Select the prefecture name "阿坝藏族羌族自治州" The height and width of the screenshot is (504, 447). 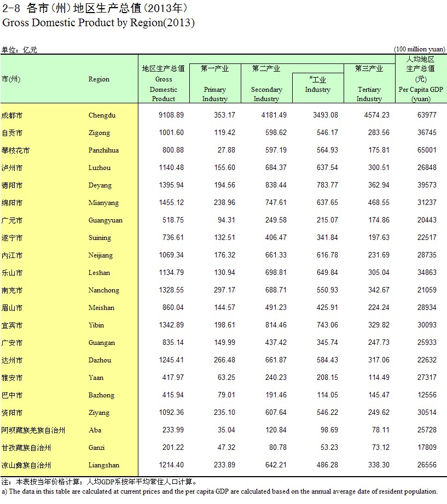click(33, 430)
